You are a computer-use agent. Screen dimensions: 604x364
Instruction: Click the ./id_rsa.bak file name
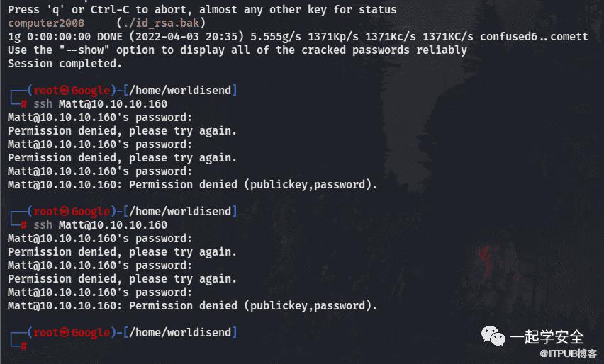(161, 23)
